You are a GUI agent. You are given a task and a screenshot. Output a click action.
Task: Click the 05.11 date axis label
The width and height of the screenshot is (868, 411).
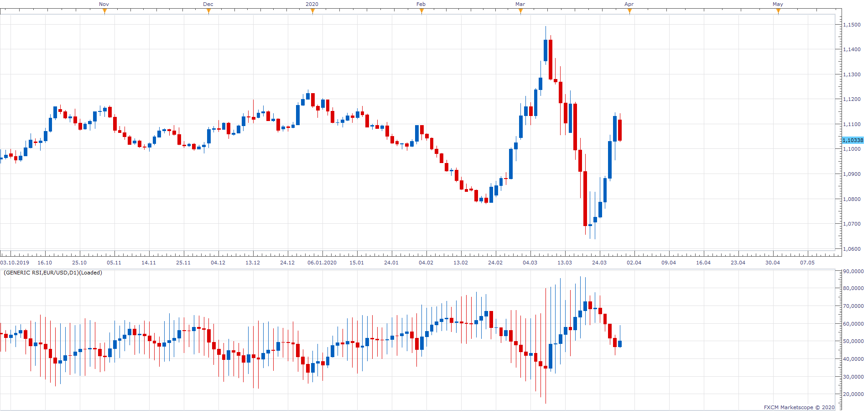tap(114, 263)
